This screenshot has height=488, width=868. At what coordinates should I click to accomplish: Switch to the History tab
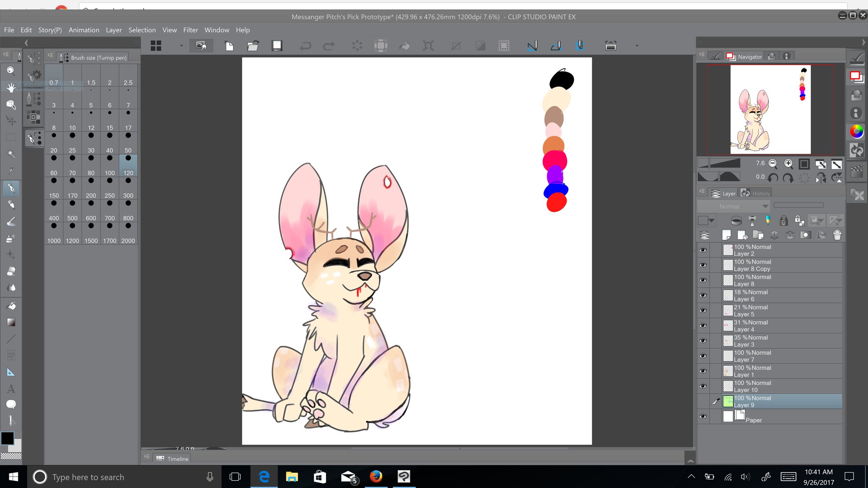click(x=757, y=193)
